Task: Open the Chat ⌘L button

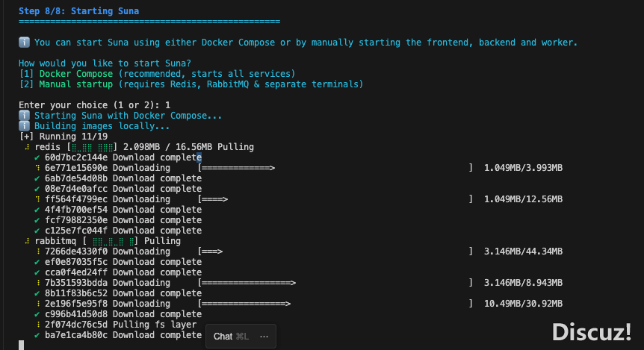Action: click(x=230, y=337)
